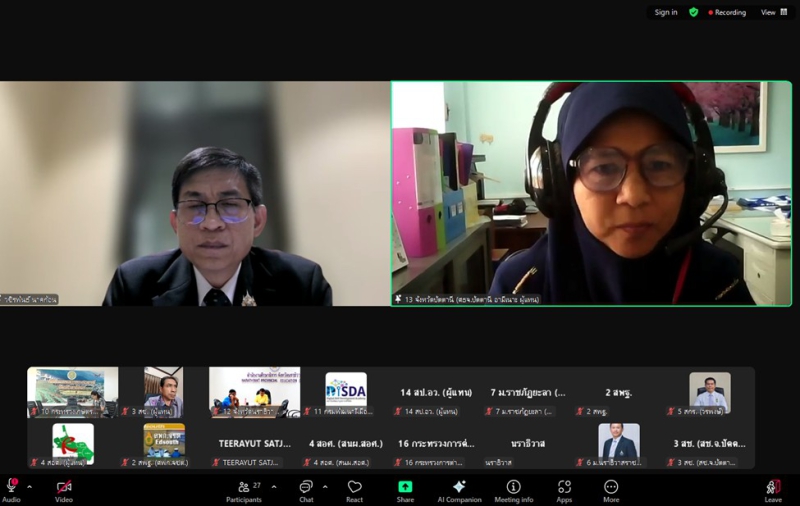
Task: Expand the audio options arrow
Action: click(29, 487)
